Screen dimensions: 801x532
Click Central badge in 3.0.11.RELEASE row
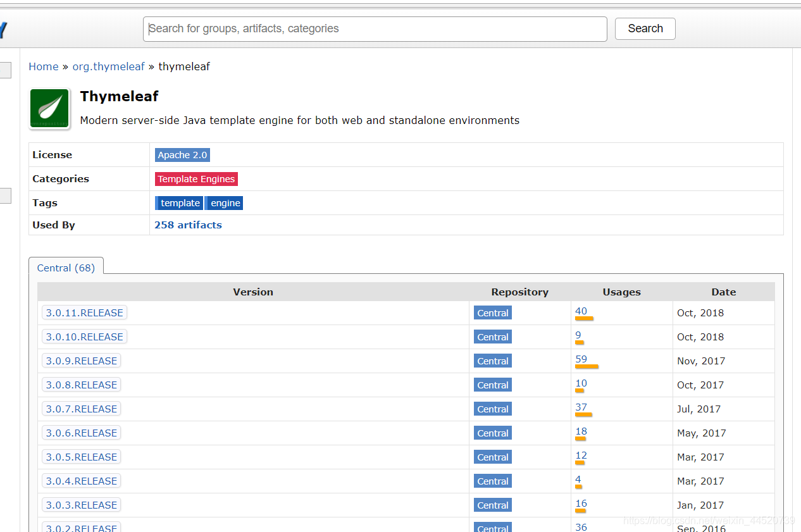tap(493, 313)
